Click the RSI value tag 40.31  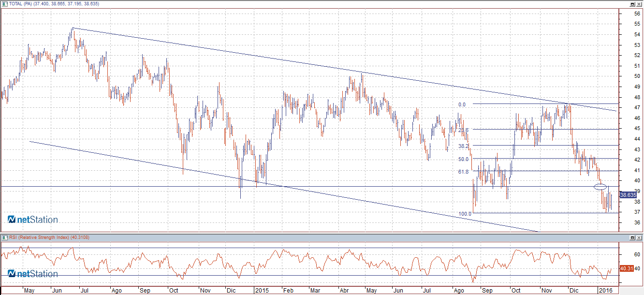(x=626, y=268)
